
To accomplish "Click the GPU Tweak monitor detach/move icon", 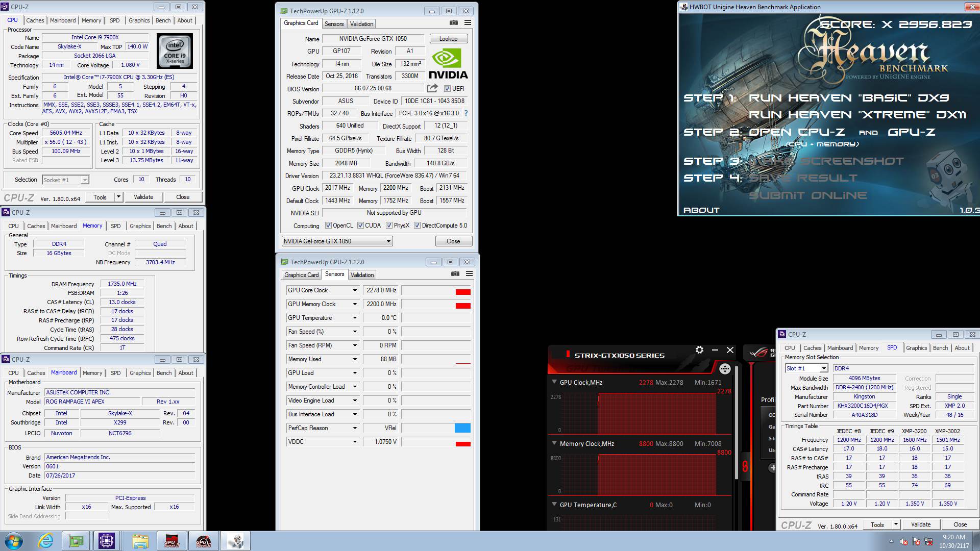I will coord(724,369).
